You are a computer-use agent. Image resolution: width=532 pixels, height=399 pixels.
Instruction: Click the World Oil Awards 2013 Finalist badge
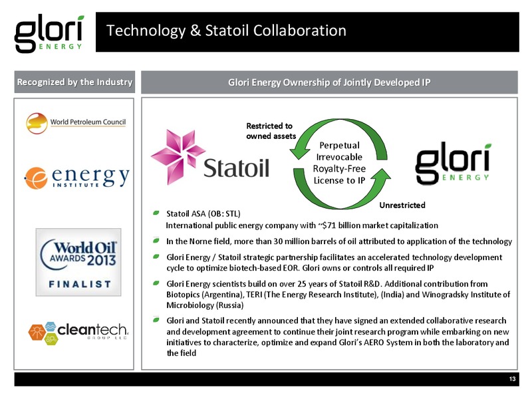coord(78,262)
